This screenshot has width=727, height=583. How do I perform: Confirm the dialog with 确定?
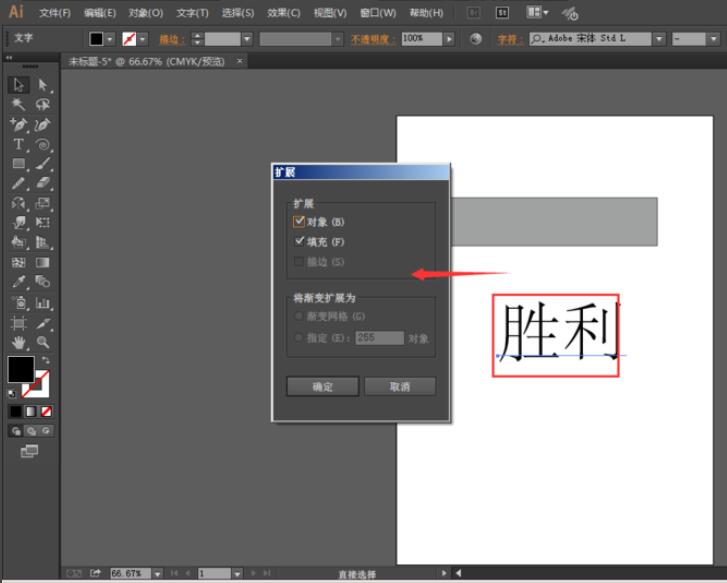point(323,386)
